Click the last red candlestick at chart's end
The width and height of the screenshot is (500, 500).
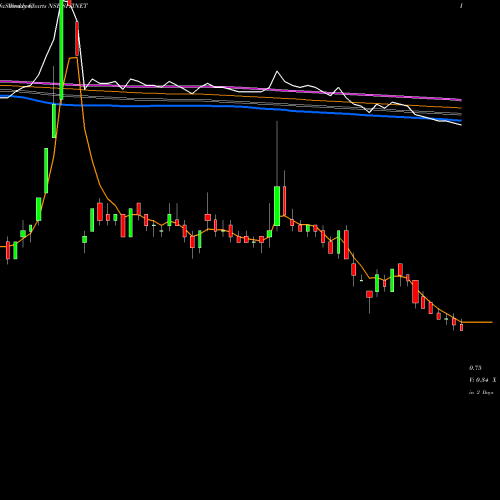(x=462, y=327)
